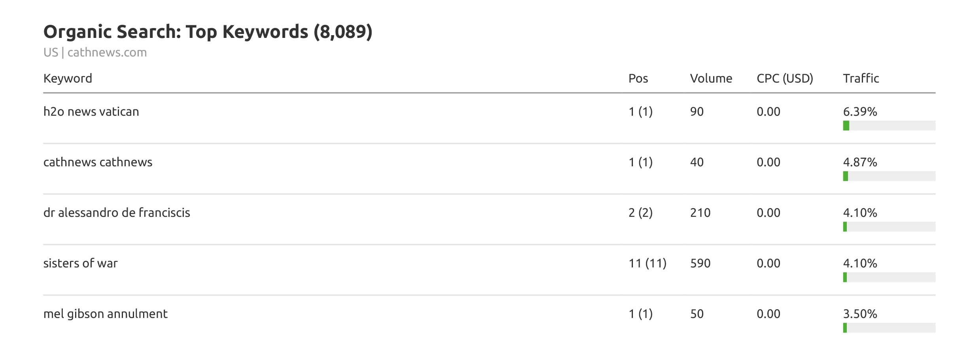Click traffic bar for 'dr alessandro de franciscis'
This screenshot has height=361, width=980.
(x=889, y=227)
